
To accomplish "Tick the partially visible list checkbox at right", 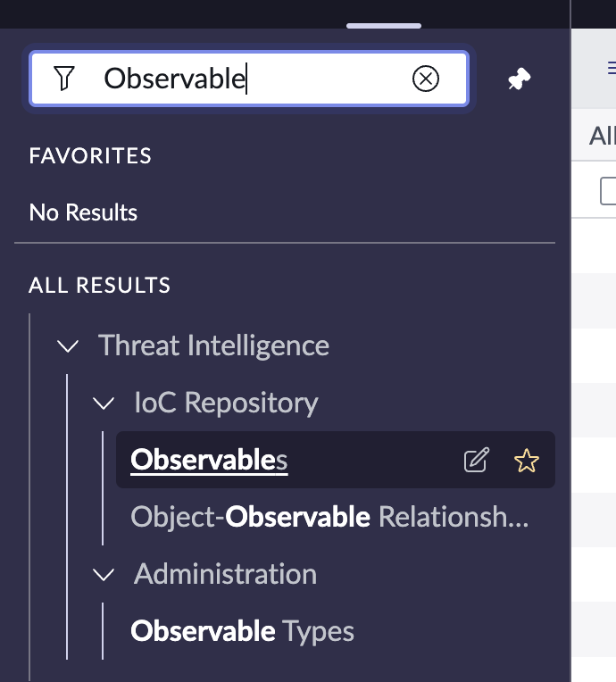I will pyautogui.click(x=608, y=191).
